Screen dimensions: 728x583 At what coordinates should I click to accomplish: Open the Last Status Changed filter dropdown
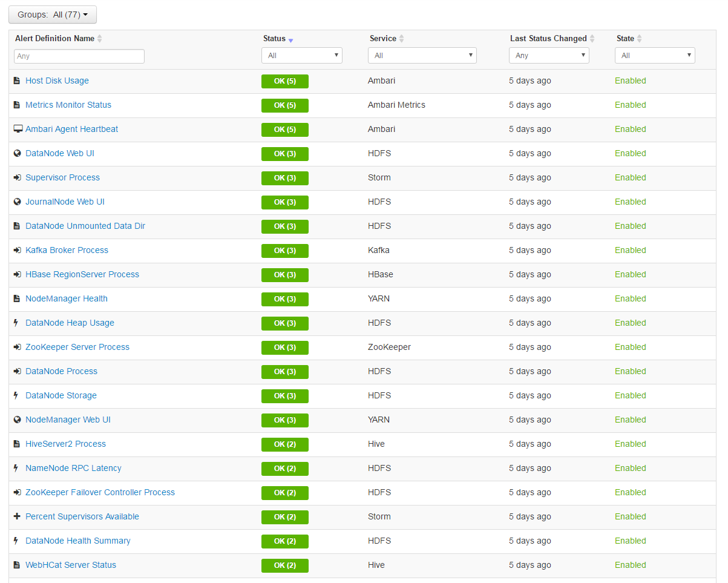(549, 56)
